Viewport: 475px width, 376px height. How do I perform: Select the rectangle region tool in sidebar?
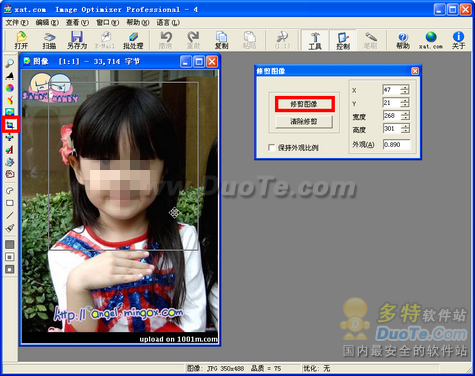coord(10,203)
